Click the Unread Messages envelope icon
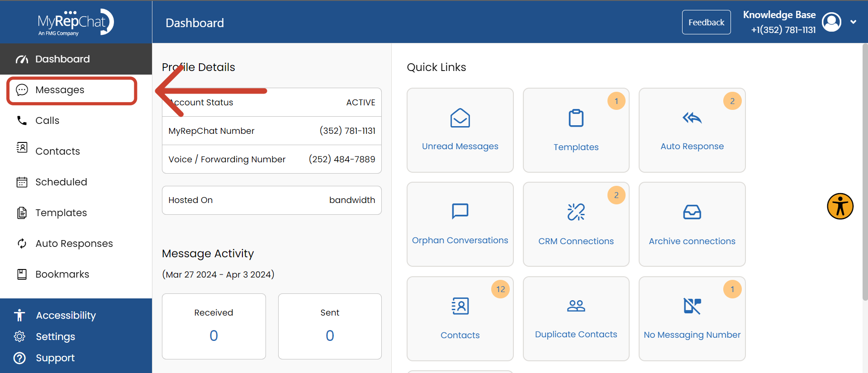 (460, 118)
